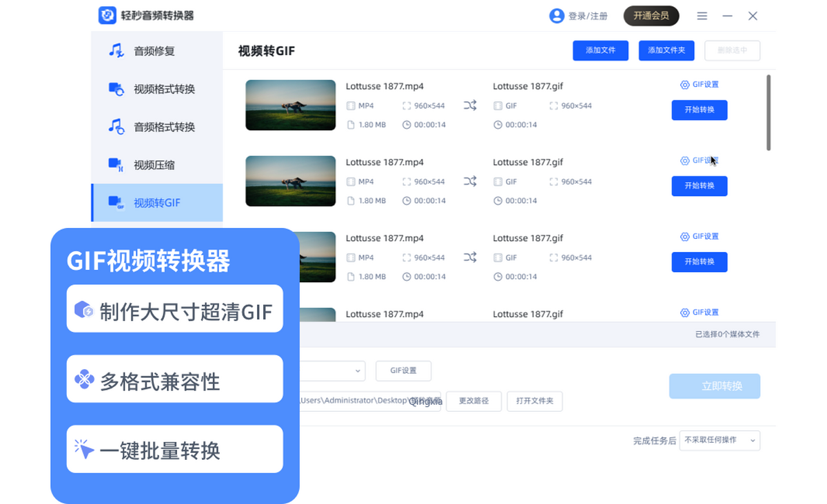Open the 完成任务后 action dropdown
This screenshot has height=504, width=827.
click(x=719, y=440)
